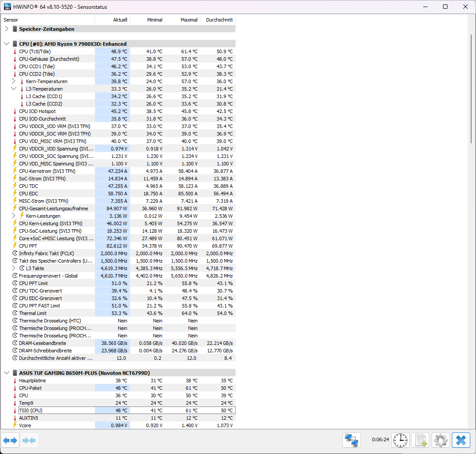476x454 pixels.
Task: Click thermometer icon of CPU IOD Hotspot
Action: [x=15, y=111]
